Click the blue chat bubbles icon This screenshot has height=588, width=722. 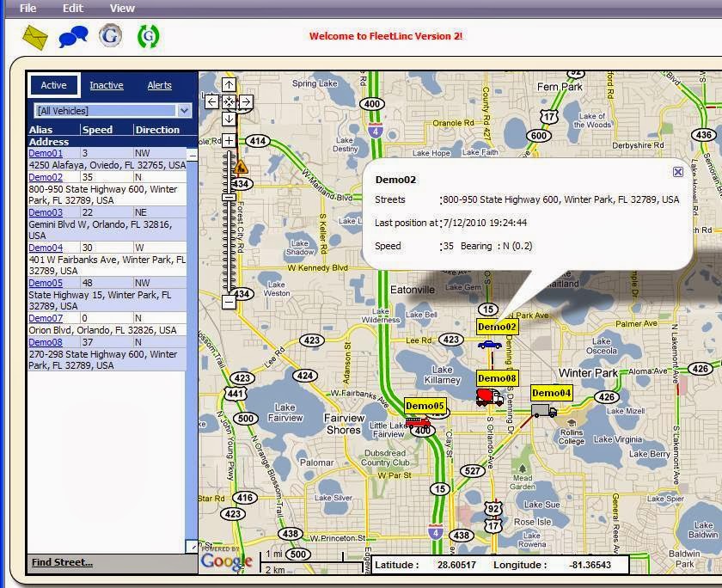click(x=73, y=37)
